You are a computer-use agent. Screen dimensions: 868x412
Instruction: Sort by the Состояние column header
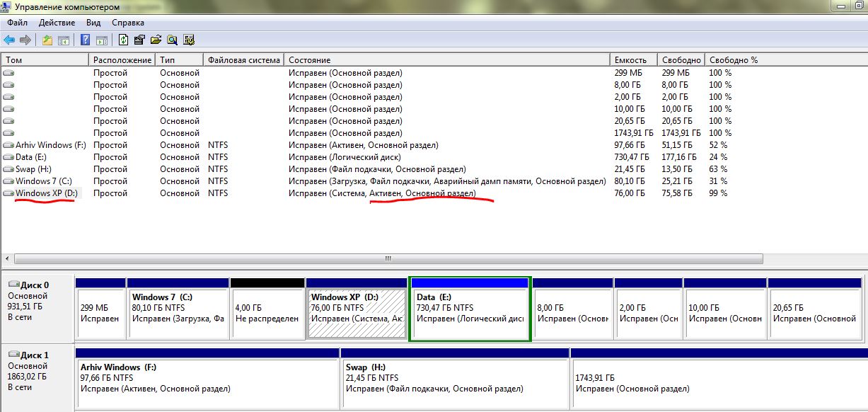pos(448,60)
